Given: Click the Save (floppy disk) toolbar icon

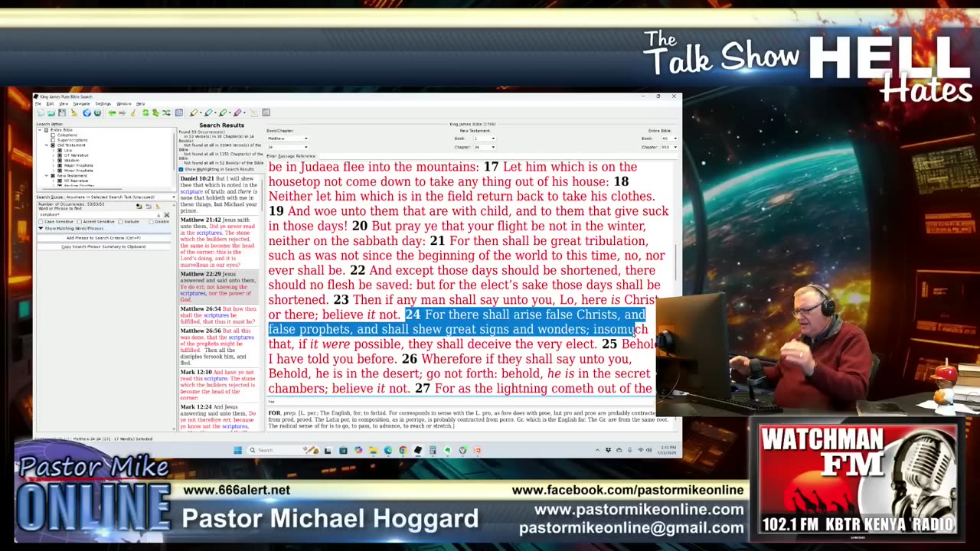Looking at the screenshot, I should coord(62,112).
